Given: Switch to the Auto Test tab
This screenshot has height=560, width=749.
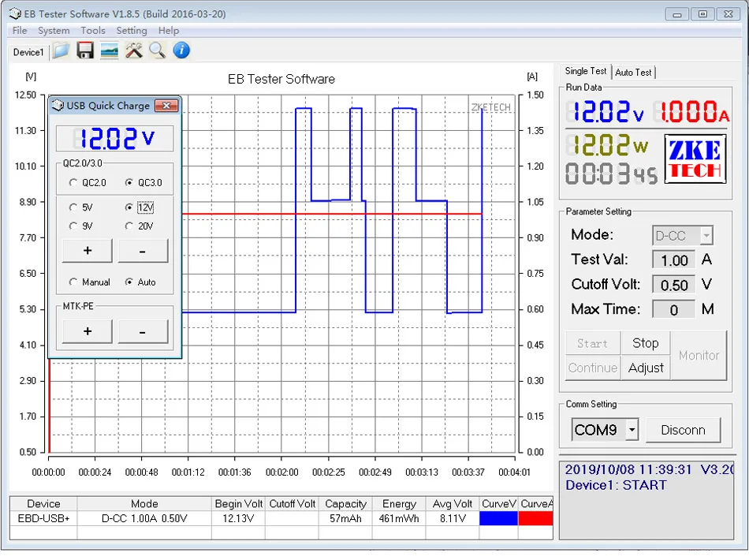Looking at the screenshot, I should point(633,72).
